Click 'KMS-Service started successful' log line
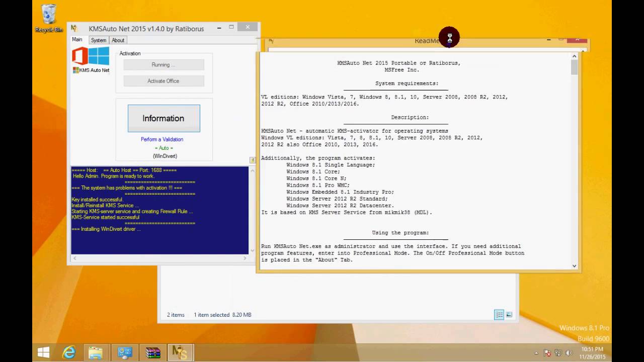 coord(106,217)
